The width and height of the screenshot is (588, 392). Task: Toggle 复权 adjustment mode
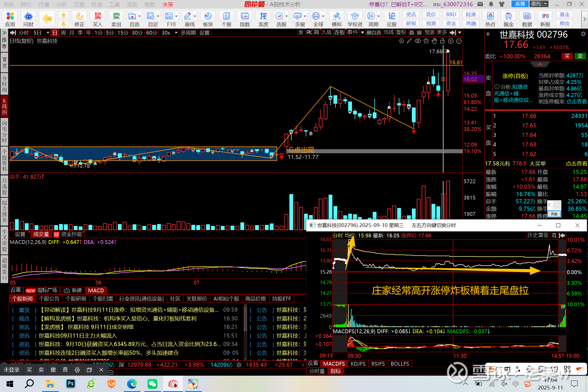(x=401, y=33)
